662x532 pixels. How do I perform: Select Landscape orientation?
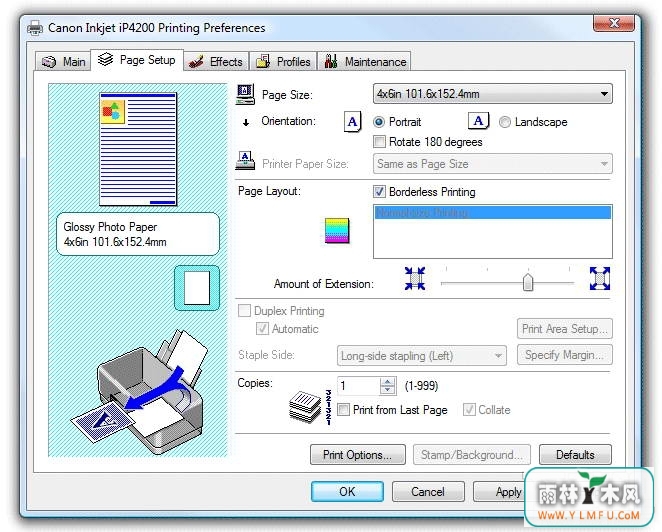[x=533, y=122]
